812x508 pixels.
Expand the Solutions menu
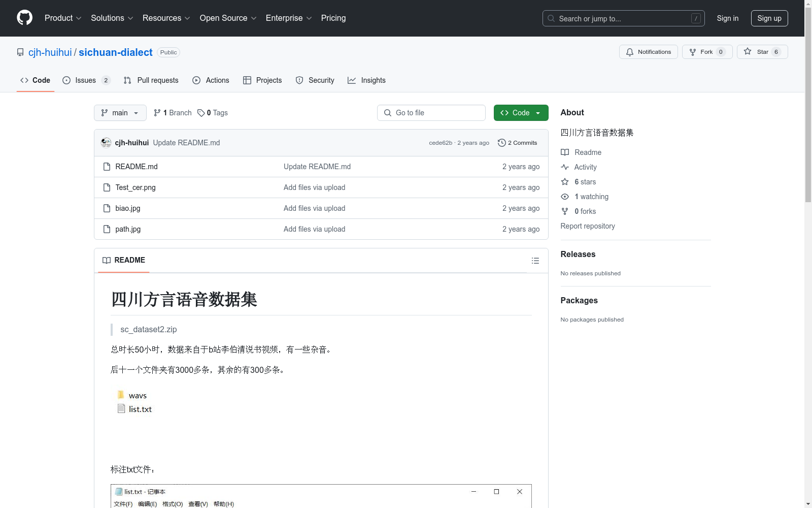pyautogui.click(x=112, y=18)
